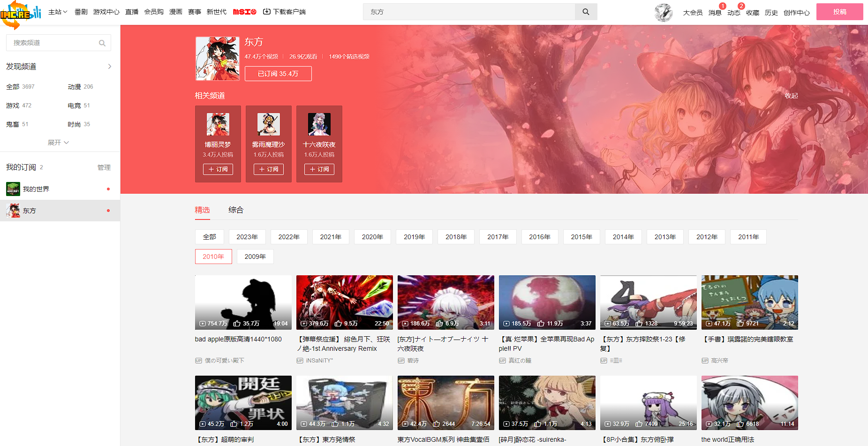
Task: Click the 雾雨魔理沙 related channel avatar
Action: 269,124
